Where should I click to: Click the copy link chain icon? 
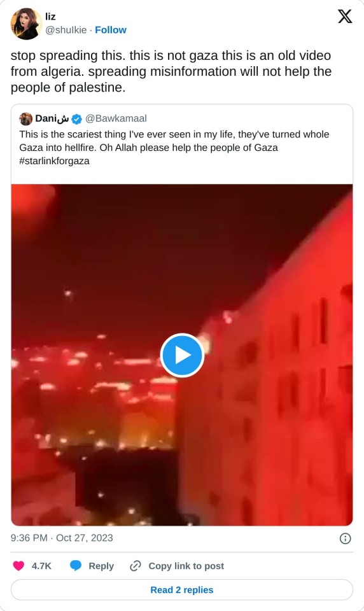point(136,566)
